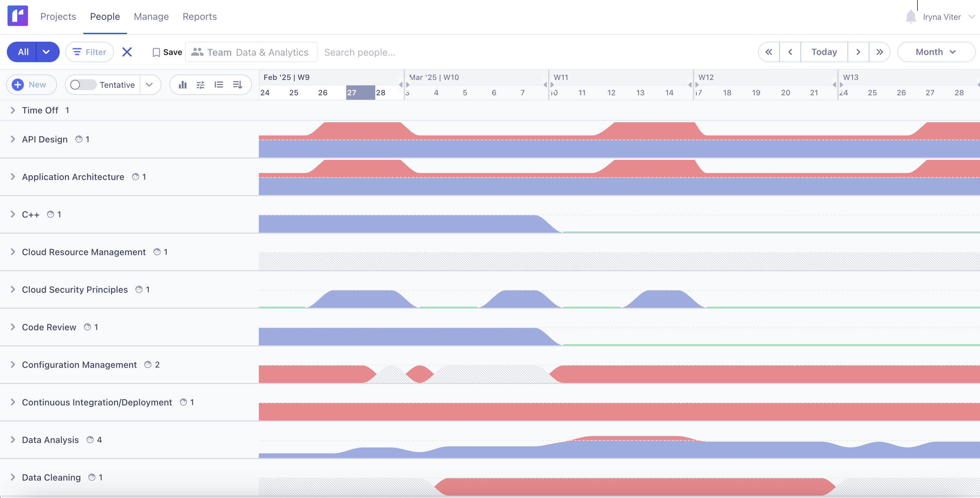Open the sliders adjustment icon
This screenshot has width=980, height=498.
(x=201, y=84)
